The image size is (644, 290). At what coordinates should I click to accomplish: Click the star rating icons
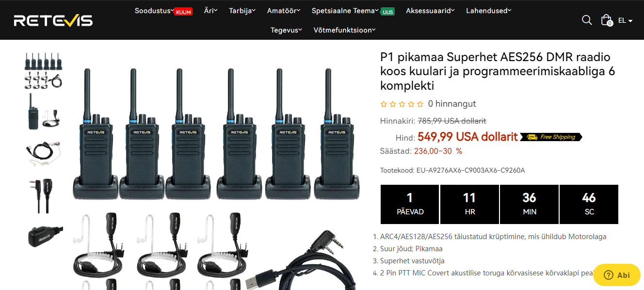pyautogui.click(x=402, y=104)
